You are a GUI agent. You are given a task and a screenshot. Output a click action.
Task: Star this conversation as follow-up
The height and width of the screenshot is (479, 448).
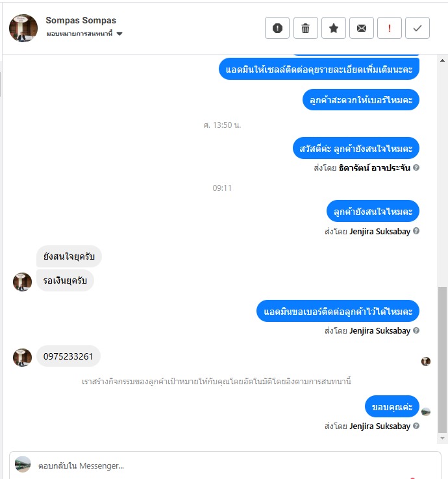[334, 28]
